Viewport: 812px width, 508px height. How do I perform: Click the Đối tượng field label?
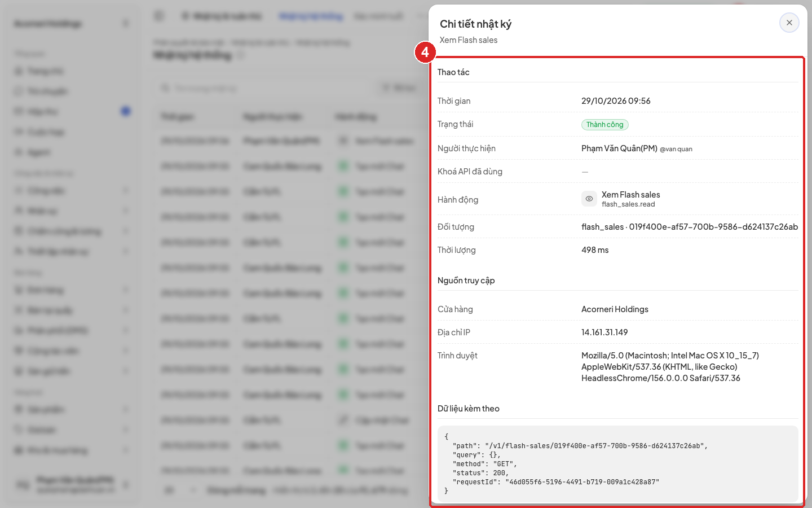(x=456, y=227)
